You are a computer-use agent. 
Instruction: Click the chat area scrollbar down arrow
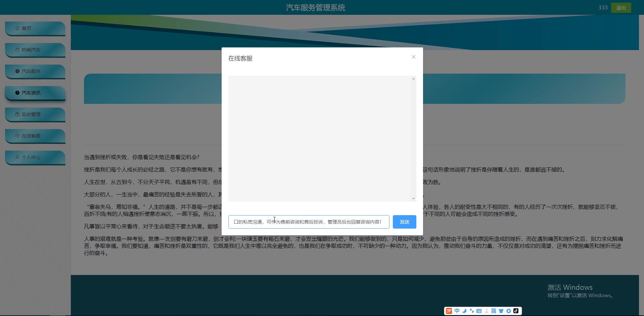pyautogui.click(x=413, y=199)
